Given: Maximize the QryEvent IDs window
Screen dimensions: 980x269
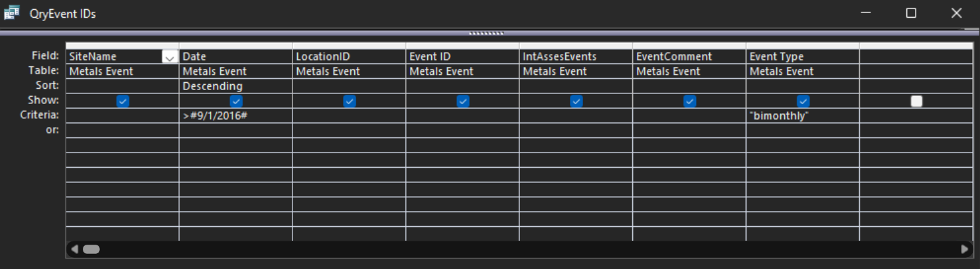Looking at the screenshot, I should coord(911,13).
